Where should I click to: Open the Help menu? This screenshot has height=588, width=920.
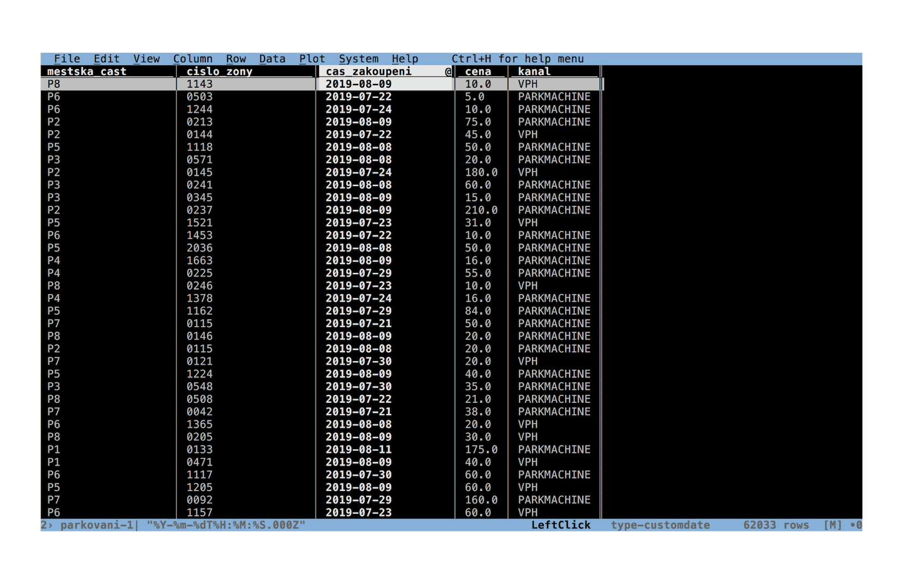pos(405,59)
